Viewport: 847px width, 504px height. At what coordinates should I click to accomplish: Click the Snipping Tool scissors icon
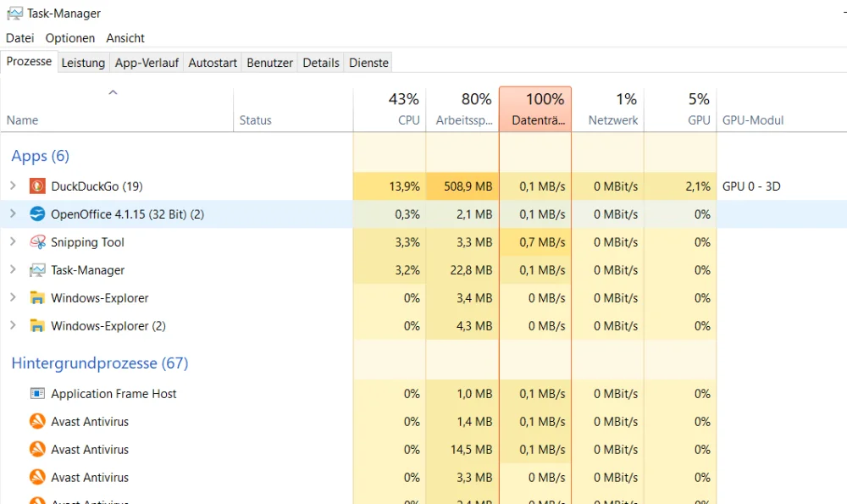click(37, 242)
